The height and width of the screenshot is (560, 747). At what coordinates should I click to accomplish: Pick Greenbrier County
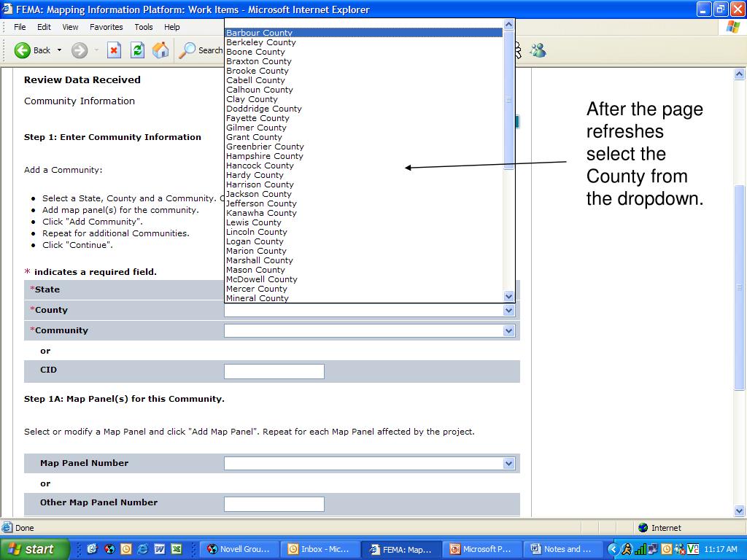[x=364, y=147]
